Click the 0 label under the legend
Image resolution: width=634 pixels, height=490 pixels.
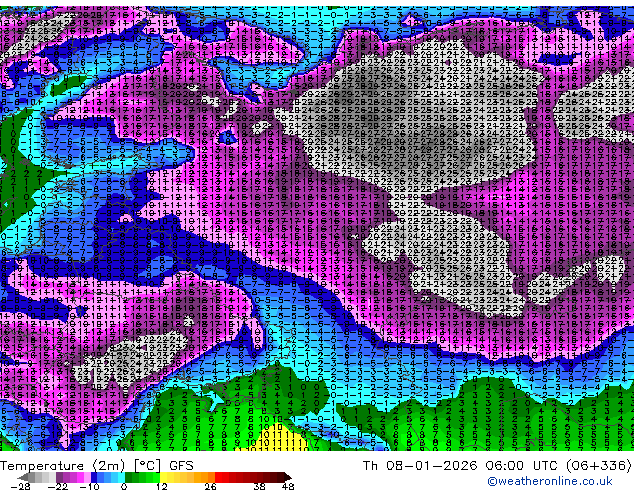click(124, 486)
